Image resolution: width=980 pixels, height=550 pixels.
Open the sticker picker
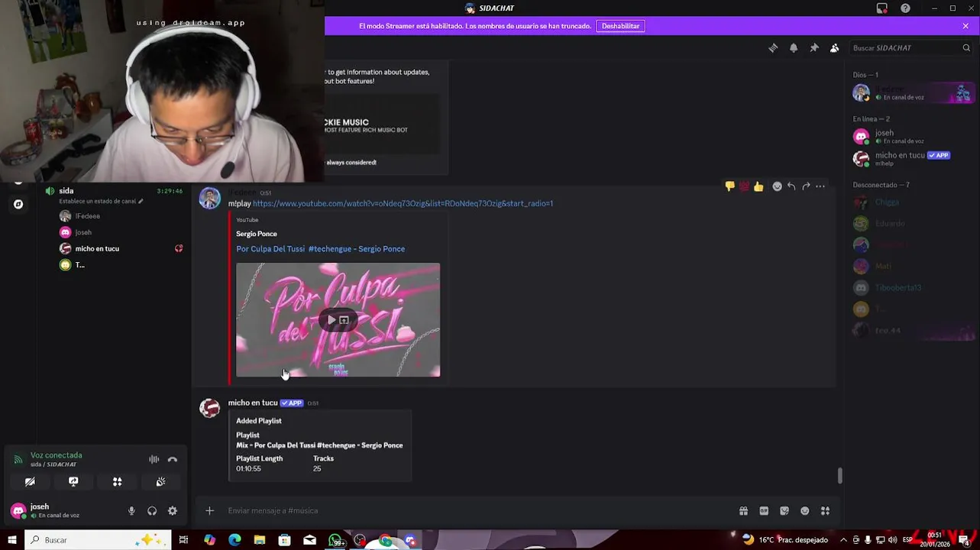[x=784, y=511]
